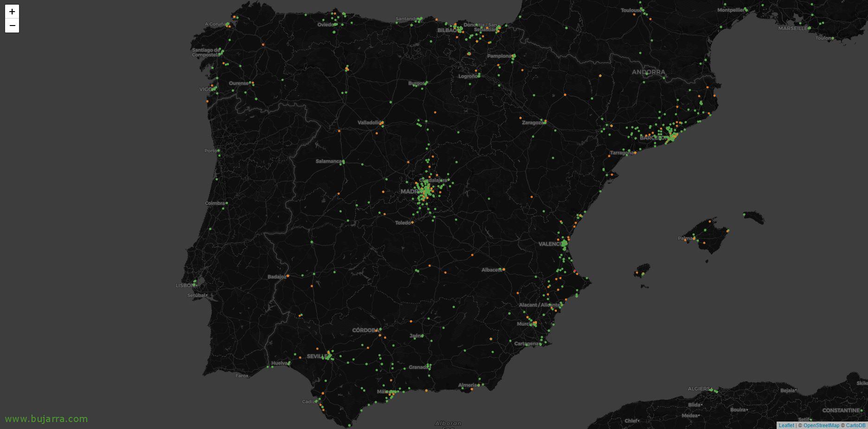Open the Leaflet attribution link
Screen dimensions: 868x429
(x=786, y=425)
